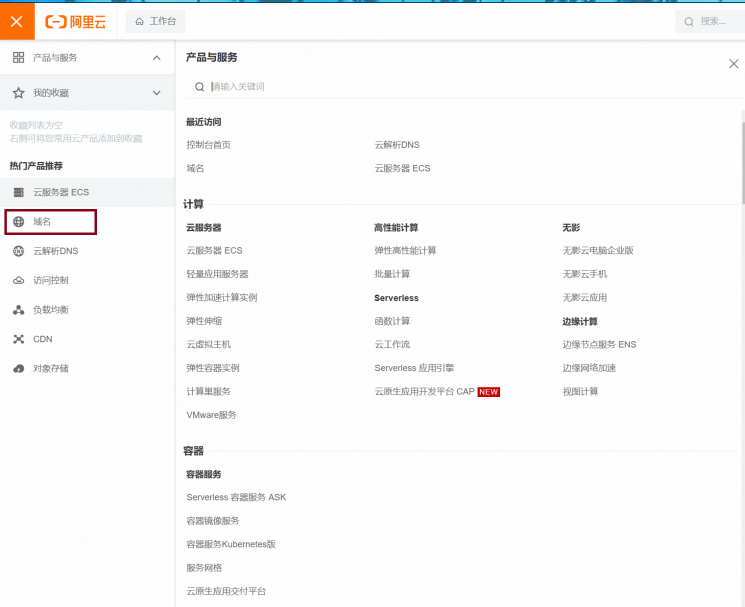Open 弹性加速计算实例 link
Viewport: 745px width, 607px height.
coord(222,297)
